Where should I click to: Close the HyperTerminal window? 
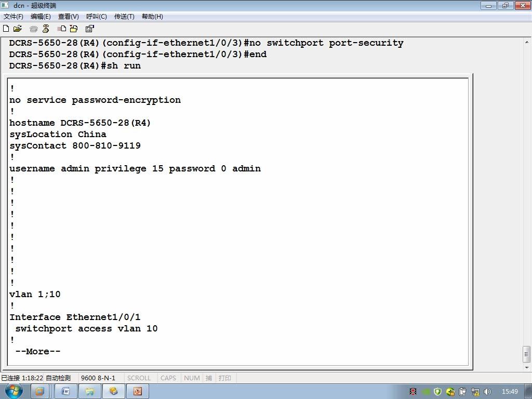pyautogui.click(x=523, y=5)
